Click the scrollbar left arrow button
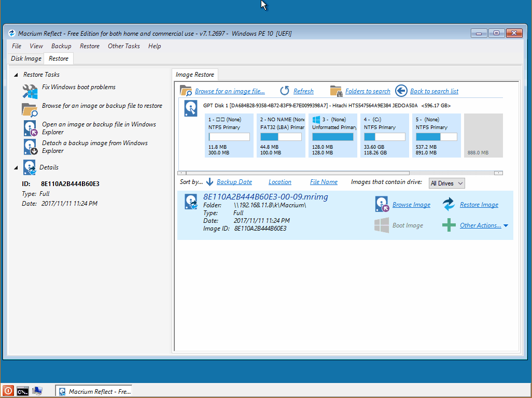532x398 pixels. pos(181,173)
